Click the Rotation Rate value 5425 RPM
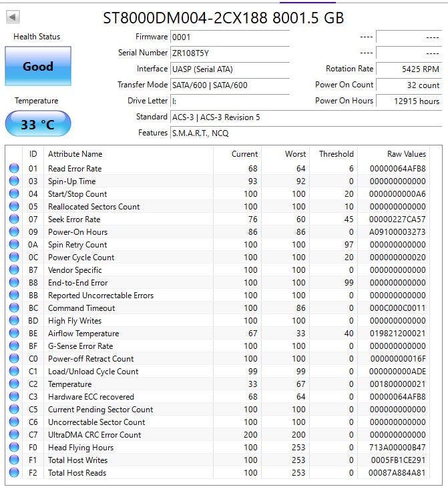The width and height of the screenshot is (448, 491). tap(409, 69)
